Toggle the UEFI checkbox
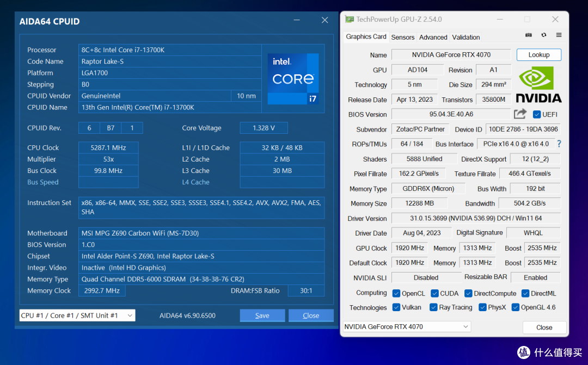Screen dimensions: 588x365 pos(537,114)
